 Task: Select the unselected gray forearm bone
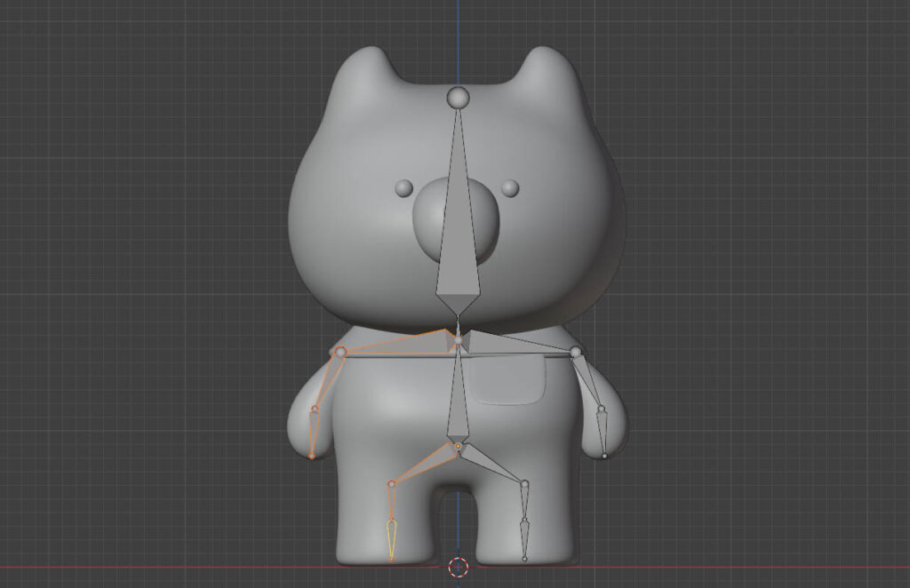tap(603, 433)
